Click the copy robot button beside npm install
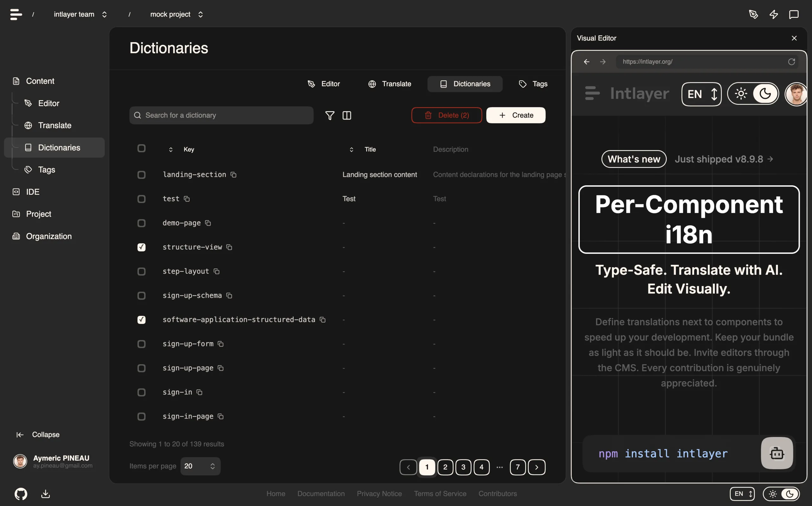This screenshot has height=506, width=812. 777,453
